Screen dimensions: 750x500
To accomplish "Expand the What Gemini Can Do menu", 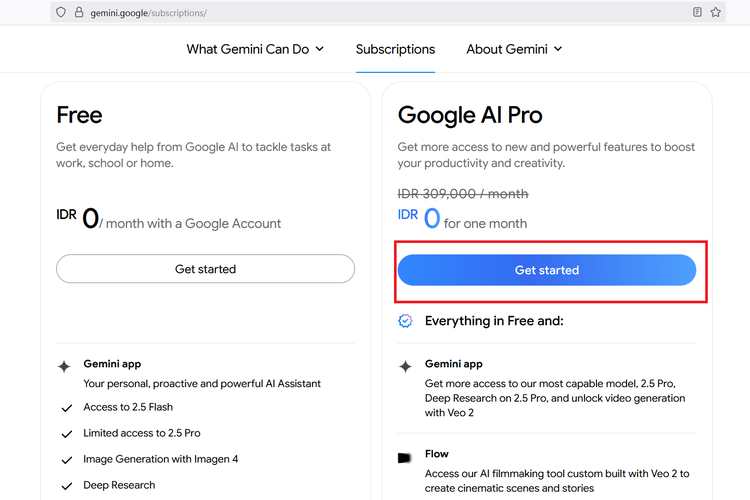I will [x=255, y=49].
